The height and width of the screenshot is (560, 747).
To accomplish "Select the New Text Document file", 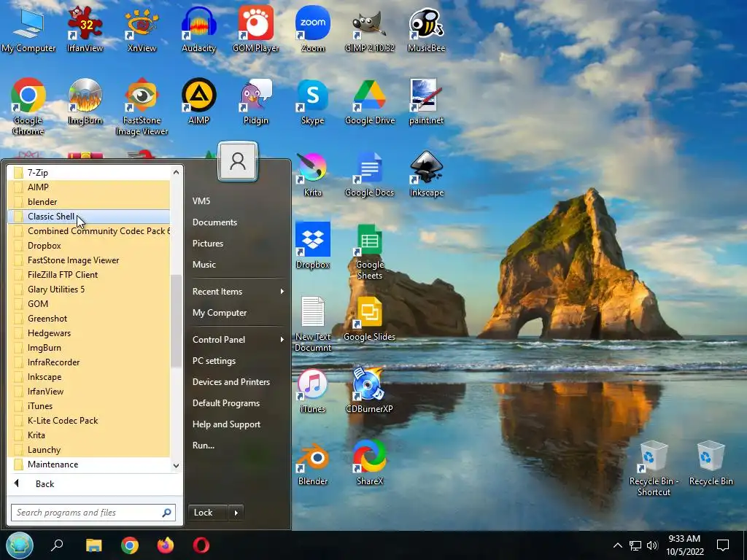I will point(312,324).
